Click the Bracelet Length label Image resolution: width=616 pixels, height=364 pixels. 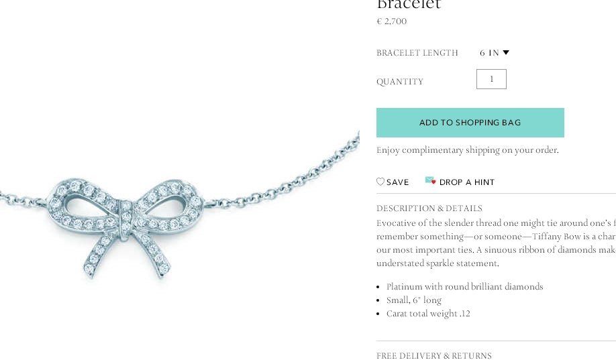tap(417, 52)
